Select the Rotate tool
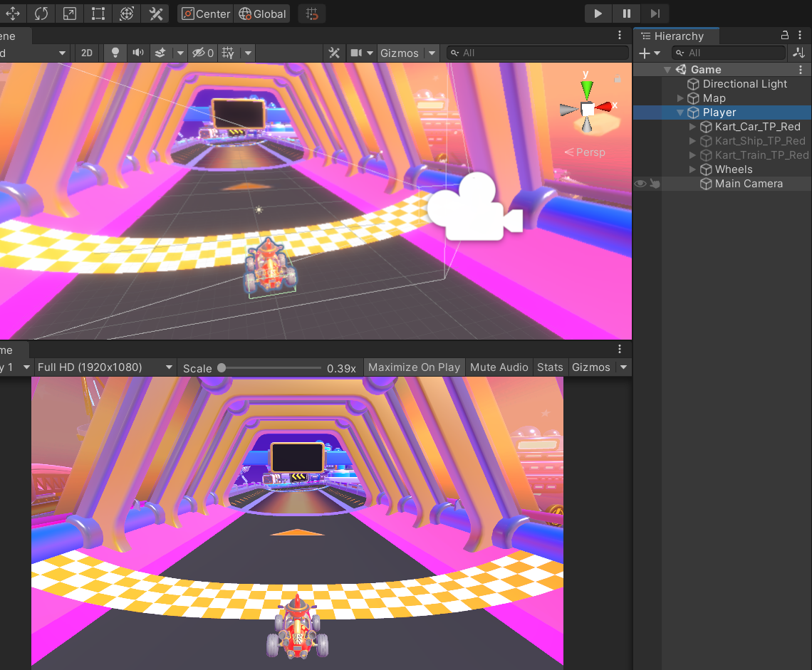Screen dimensions: 812x670 click(41, 14)
